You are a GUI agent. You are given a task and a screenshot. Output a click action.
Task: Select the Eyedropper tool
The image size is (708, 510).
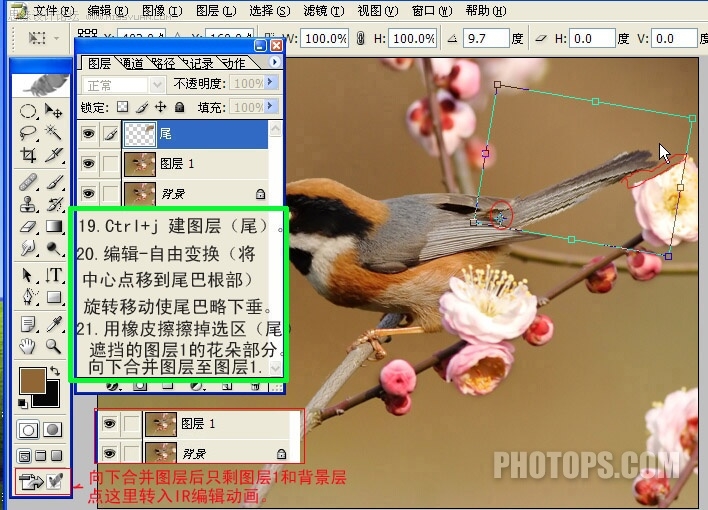[53, 324]
